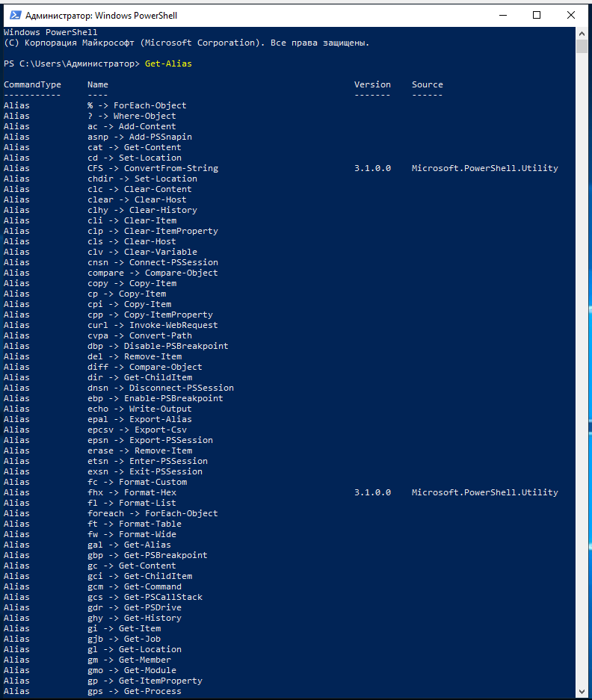The height and width of the screenshot is (700, 592).
Task: Click the CommandType column header
Action: pyautogui.click(x=32, y=85)
